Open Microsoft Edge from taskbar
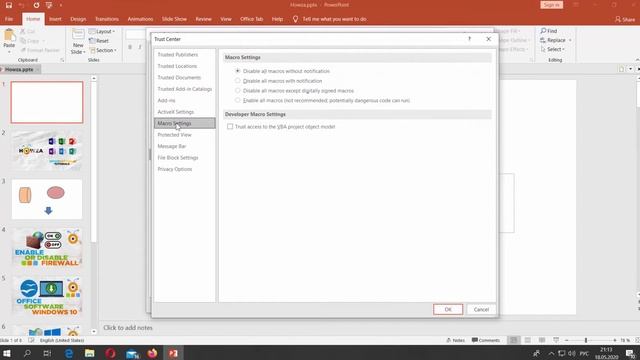The width and height of the screenshot is (640, 360). click(x=69, y=353)
